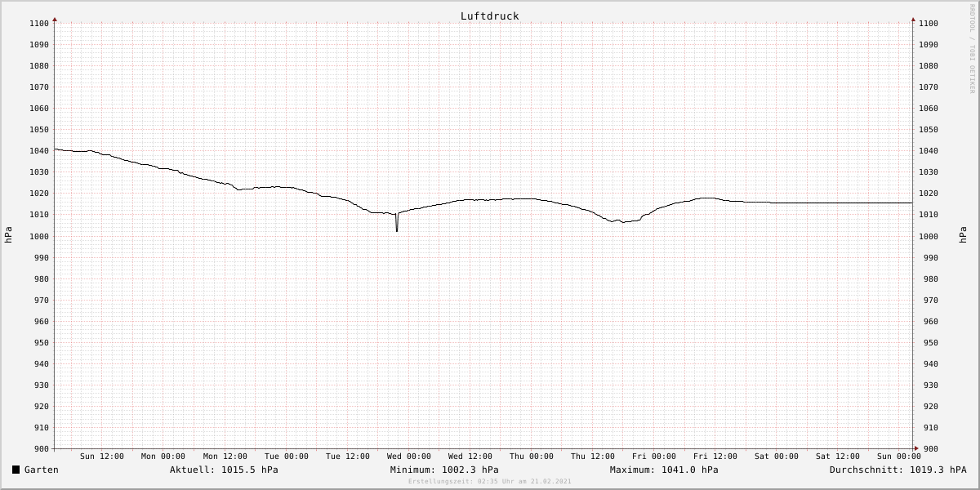
Task: Click the 1000 tick on left axis
Action: click(40, 237)
